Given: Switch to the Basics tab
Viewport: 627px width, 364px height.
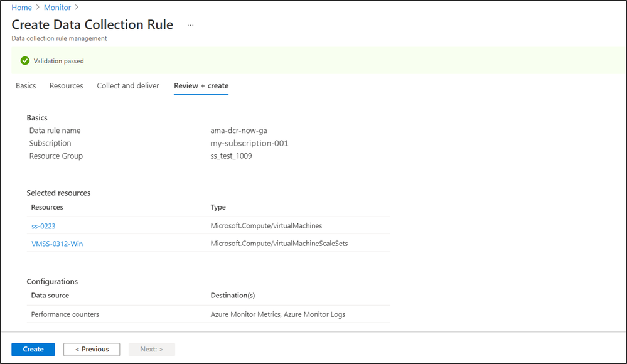Looking at the screenshot, I should 26,85.
